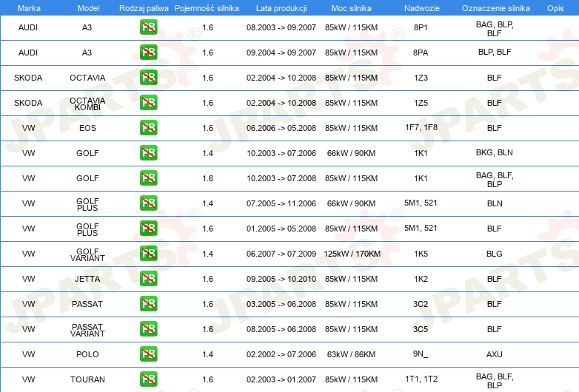Click the Oznaczenie silnika column header
The height and width of the screenshot is (392, 579).
pyautogui.click(x=495, y=8)
